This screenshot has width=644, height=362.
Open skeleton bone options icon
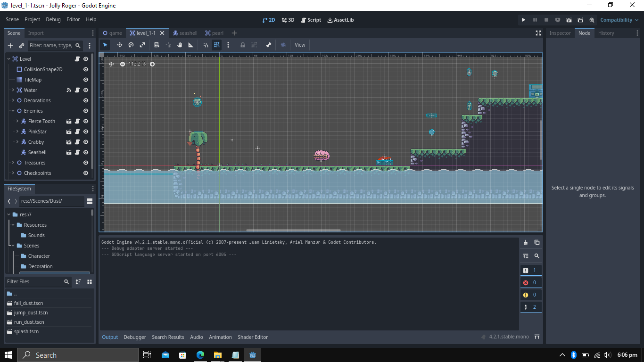coord(269,45)
